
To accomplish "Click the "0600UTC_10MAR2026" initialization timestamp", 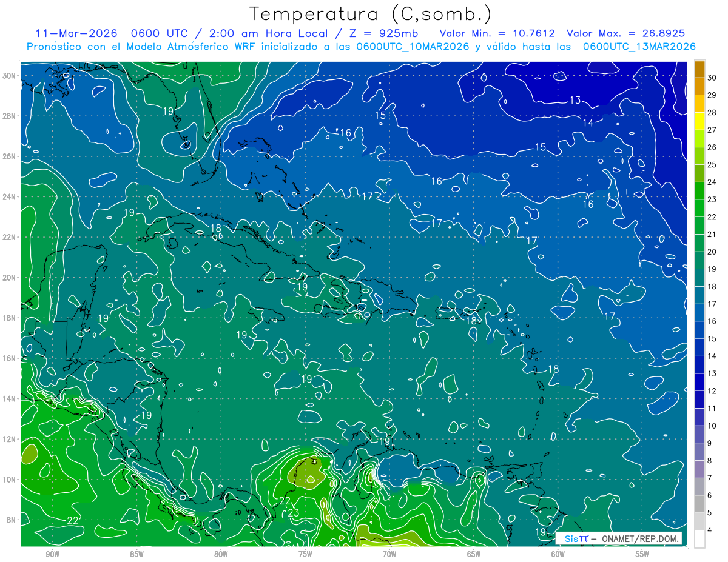I will point(412,47).
